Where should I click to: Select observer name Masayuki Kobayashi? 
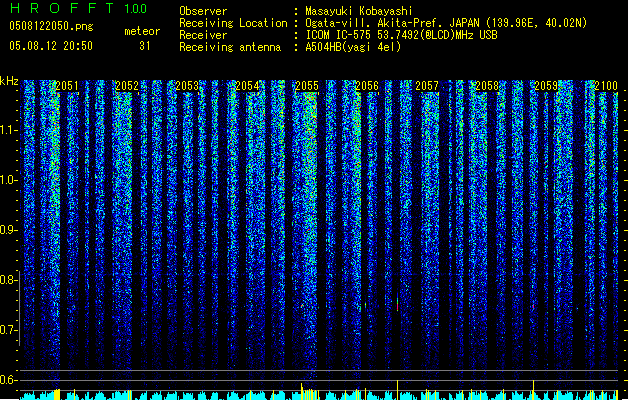coord(359,11)
